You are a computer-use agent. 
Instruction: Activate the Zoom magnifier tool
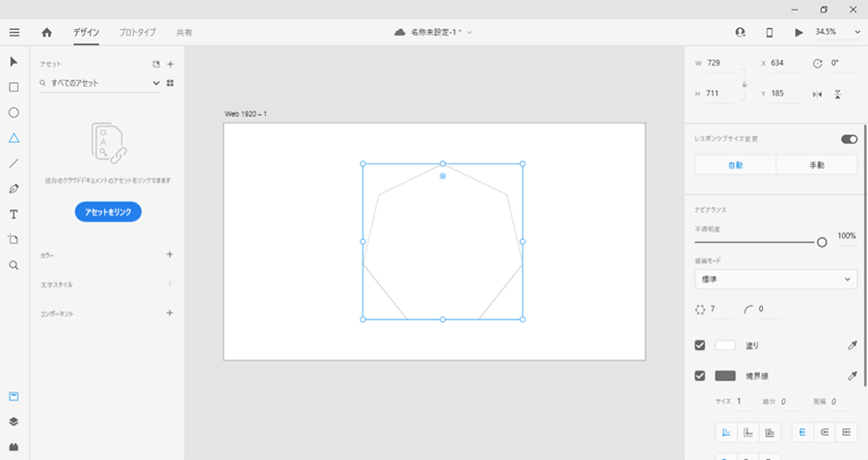[x=14, y=265]
